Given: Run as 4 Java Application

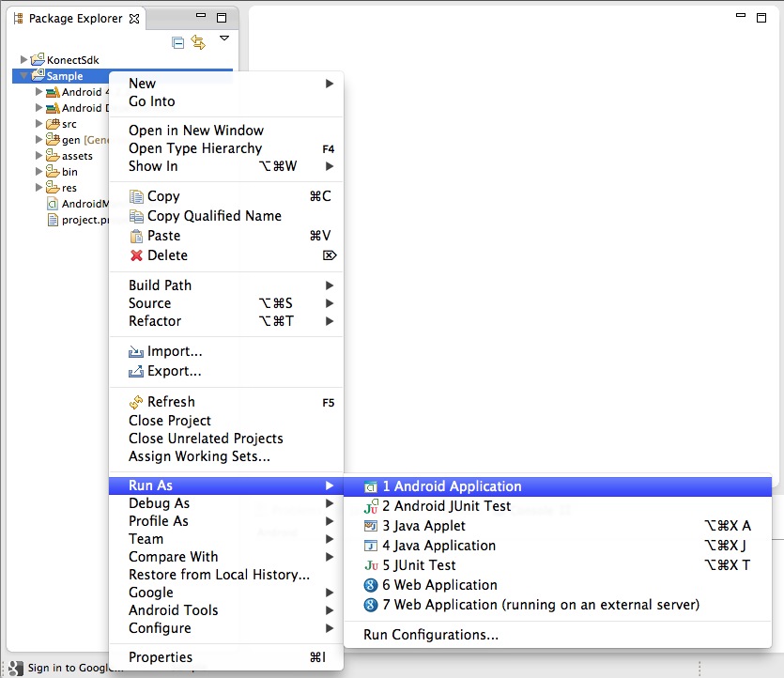Looking at the screenshot, I should click(x=558, y=546).
